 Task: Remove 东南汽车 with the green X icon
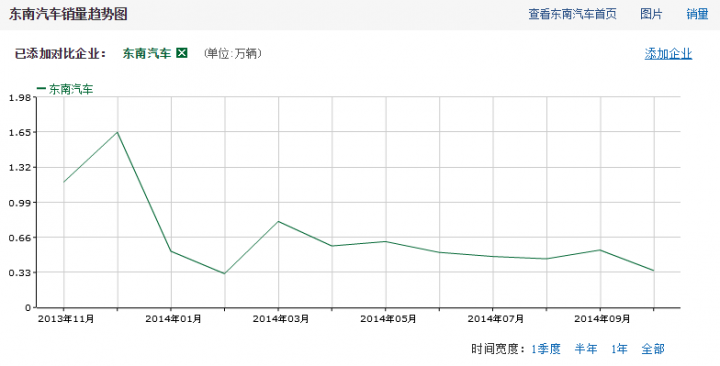click(182, 53)
